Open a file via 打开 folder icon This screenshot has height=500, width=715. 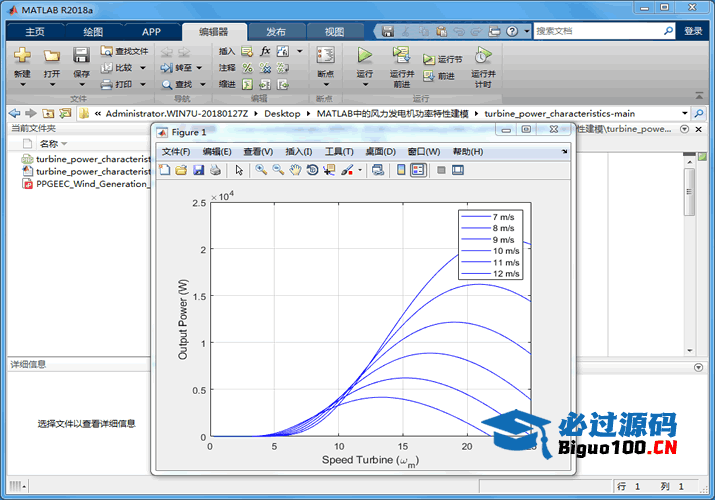click(x=52, y=56)
